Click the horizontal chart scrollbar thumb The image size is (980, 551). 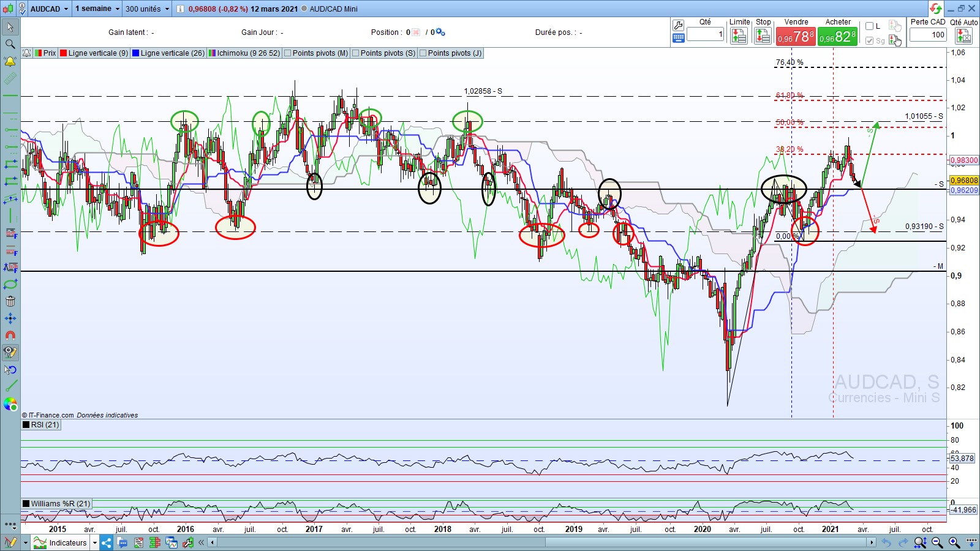[x=706, y=542]
